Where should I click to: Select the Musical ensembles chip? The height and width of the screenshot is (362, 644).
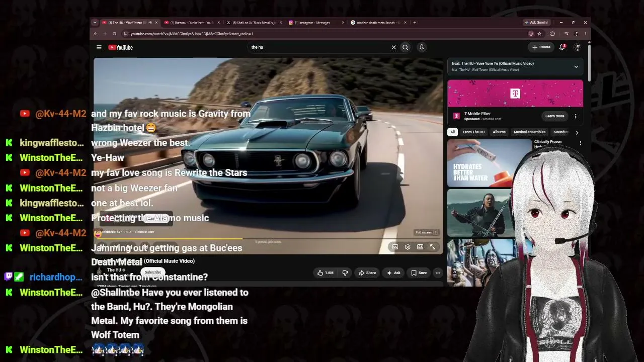pos(529,132)
